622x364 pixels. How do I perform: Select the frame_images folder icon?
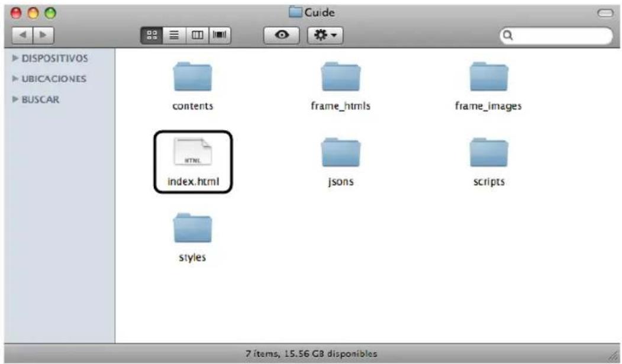[x=489, y=77]
